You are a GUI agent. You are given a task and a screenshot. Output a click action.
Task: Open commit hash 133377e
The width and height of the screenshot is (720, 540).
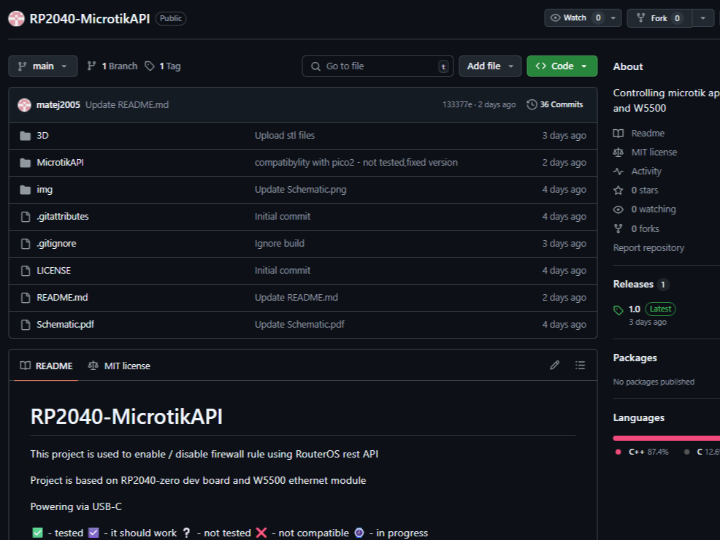pyautogui.click(x=457, y=105)
